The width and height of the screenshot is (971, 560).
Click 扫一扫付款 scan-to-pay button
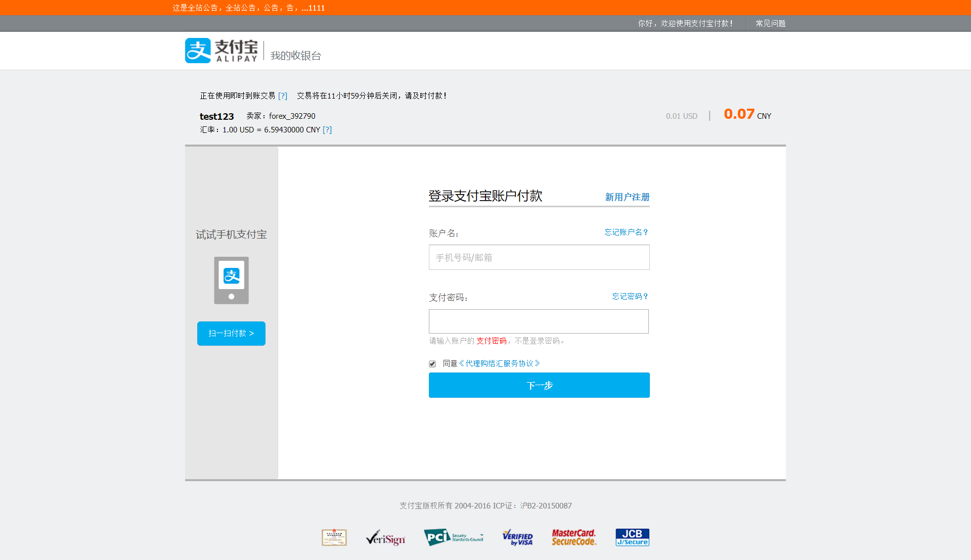click(x=231, y=334)
